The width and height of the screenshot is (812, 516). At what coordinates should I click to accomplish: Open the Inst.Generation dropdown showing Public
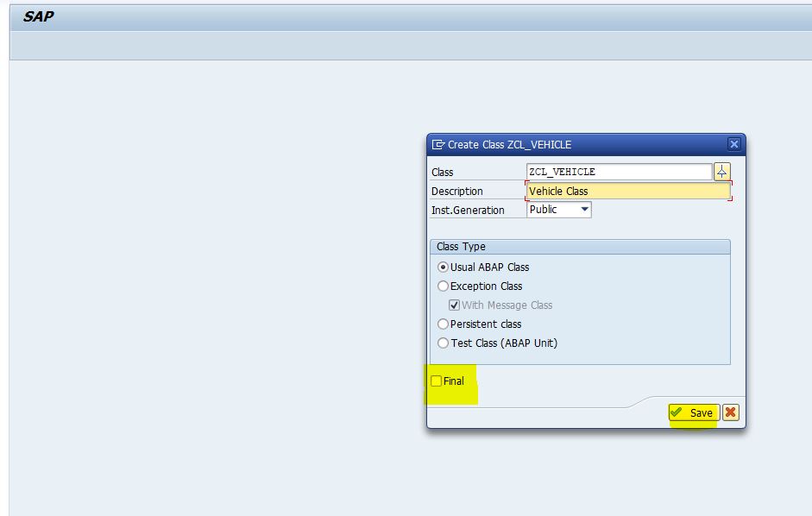coord(559,210)
